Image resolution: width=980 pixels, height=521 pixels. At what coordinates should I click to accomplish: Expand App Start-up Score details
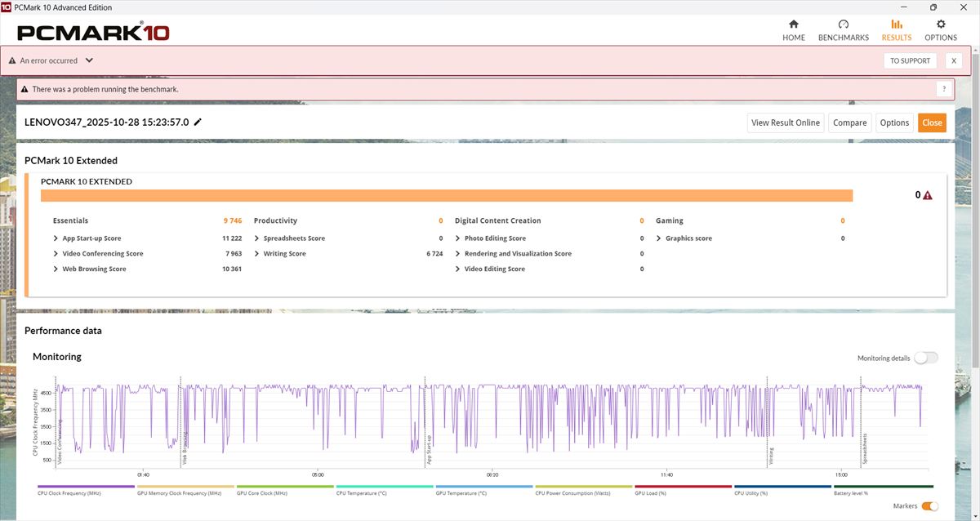pos(56,238)
